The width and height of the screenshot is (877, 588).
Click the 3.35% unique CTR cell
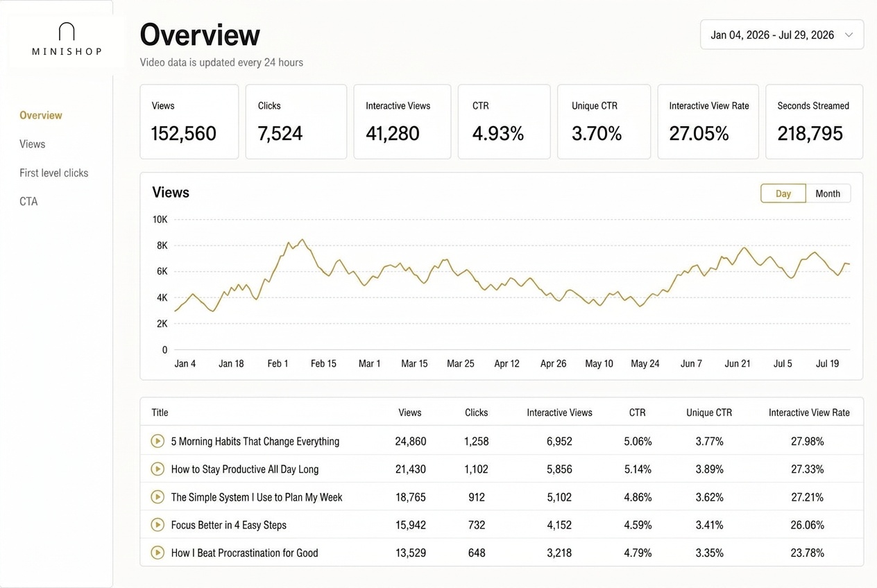(709, 553)
